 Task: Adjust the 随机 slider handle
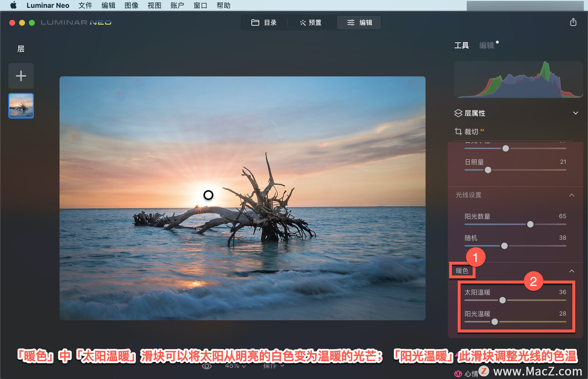click(x=504, y=246)
